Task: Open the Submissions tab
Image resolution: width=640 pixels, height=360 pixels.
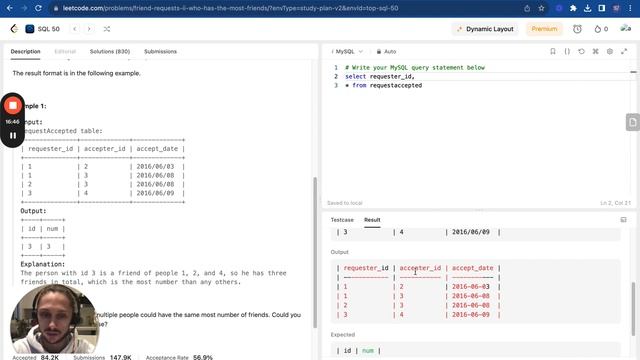Action: click(x=160, y=51)
